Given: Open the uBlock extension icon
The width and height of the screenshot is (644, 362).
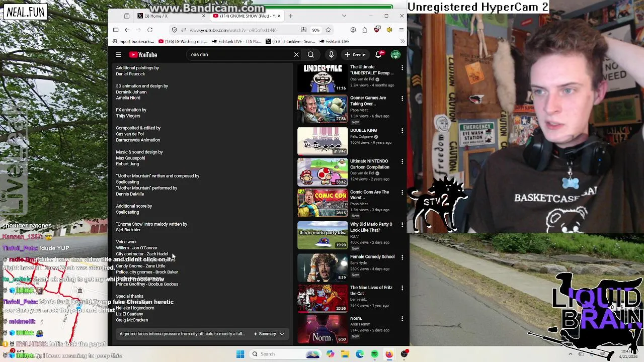Looking at the screenshot, I should pos(377,30).
